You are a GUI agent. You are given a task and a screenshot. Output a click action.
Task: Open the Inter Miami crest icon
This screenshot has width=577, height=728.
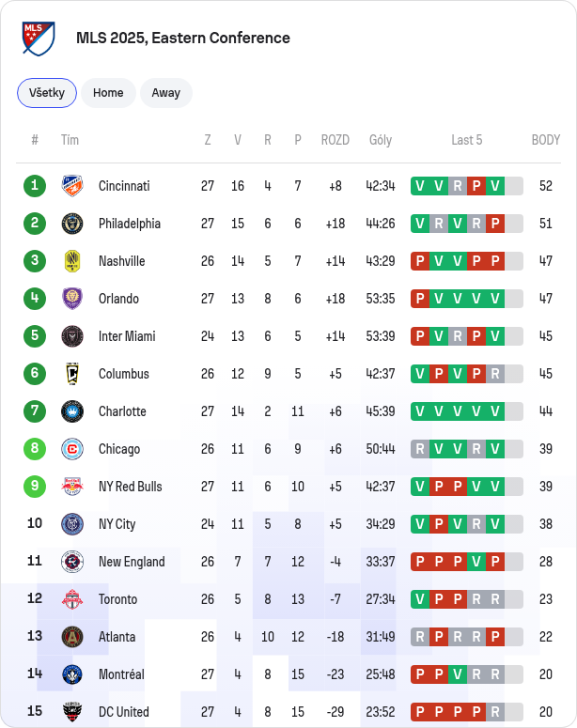coord(72,336)
